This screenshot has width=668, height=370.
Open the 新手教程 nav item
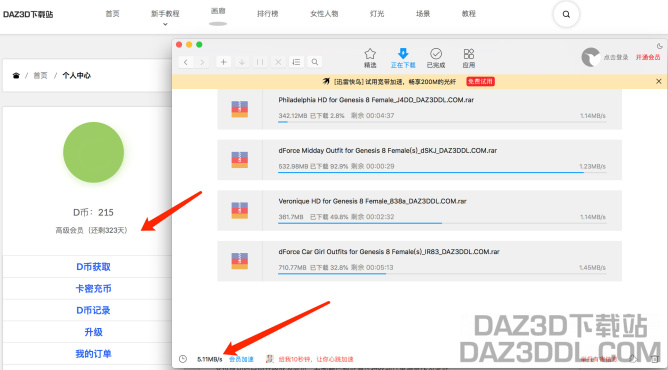(x=165, y=14)
